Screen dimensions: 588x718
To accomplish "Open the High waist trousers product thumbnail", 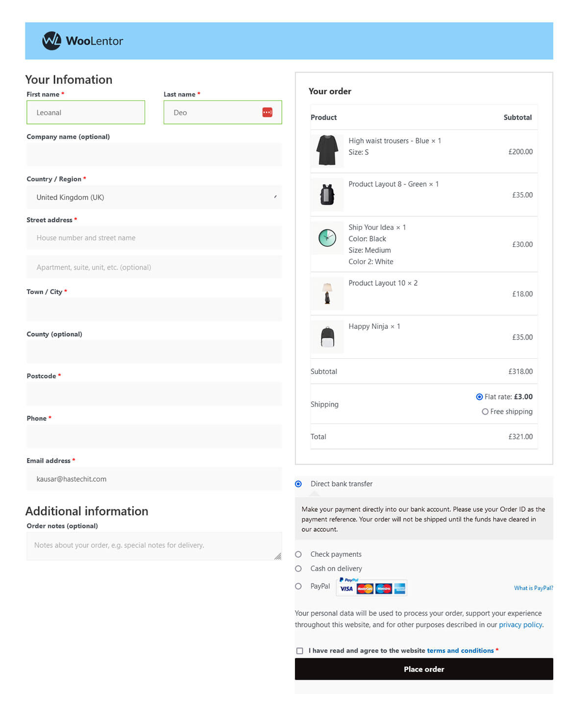I will 327,151.
